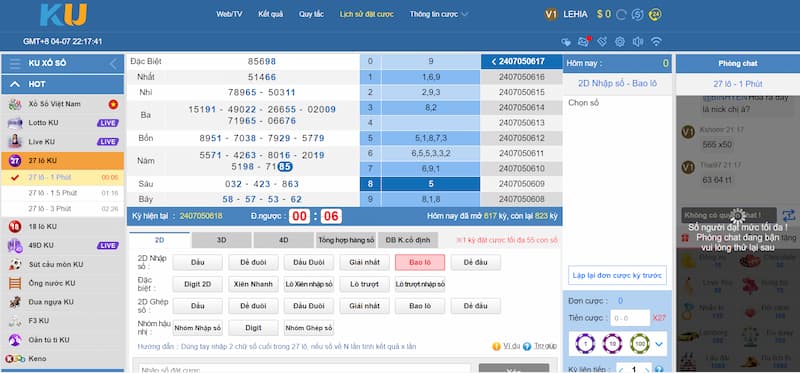Screen dimensions: 800x373
Task: Select the highlighted Bao lô option
Action: (420, 262)
